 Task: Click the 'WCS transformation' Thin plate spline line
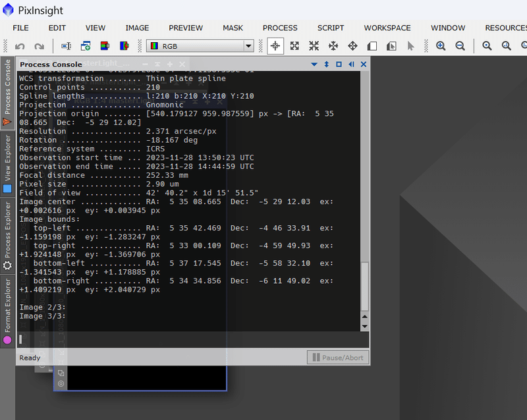(x=123, y=78)
